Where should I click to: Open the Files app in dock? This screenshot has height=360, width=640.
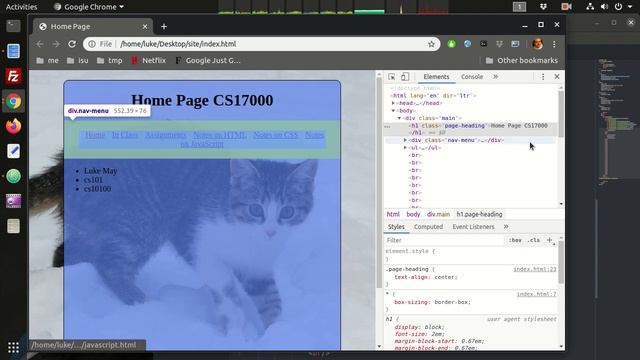click(x=13, y=51)
